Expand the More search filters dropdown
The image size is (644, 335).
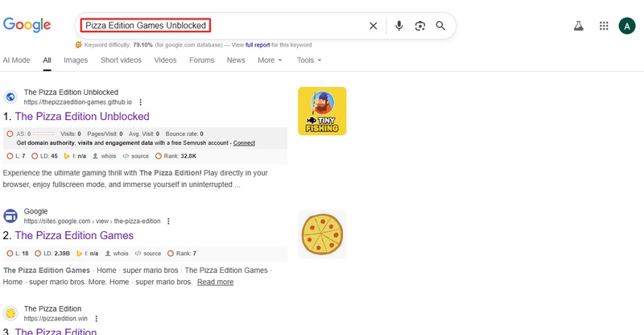coord(270,60)
